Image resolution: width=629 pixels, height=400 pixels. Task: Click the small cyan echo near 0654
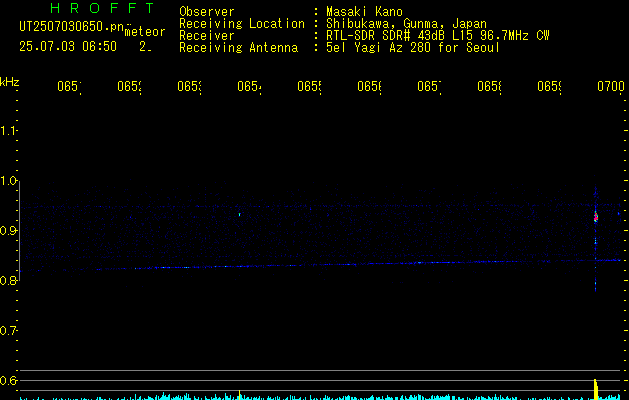[x=239, y=215]
